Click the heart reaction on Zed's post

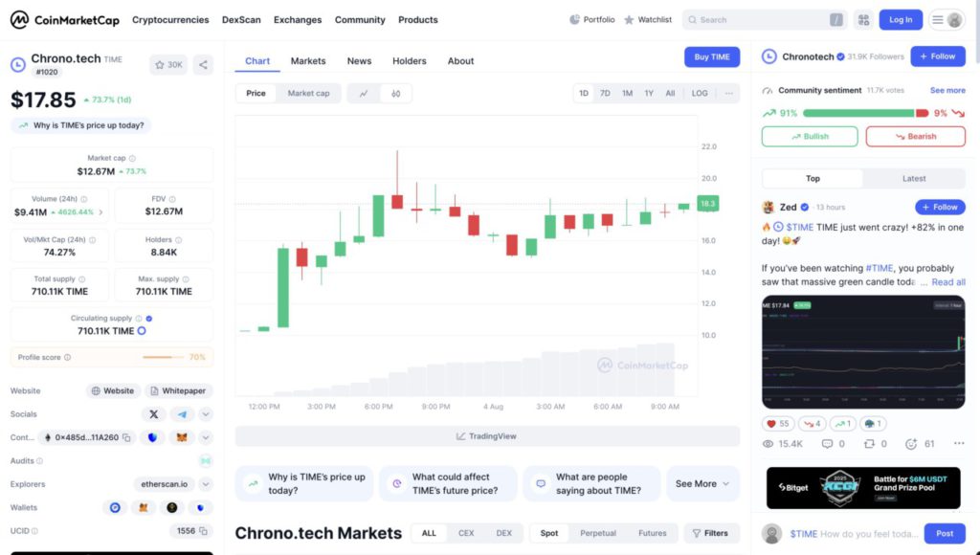(x=777, y=423)
